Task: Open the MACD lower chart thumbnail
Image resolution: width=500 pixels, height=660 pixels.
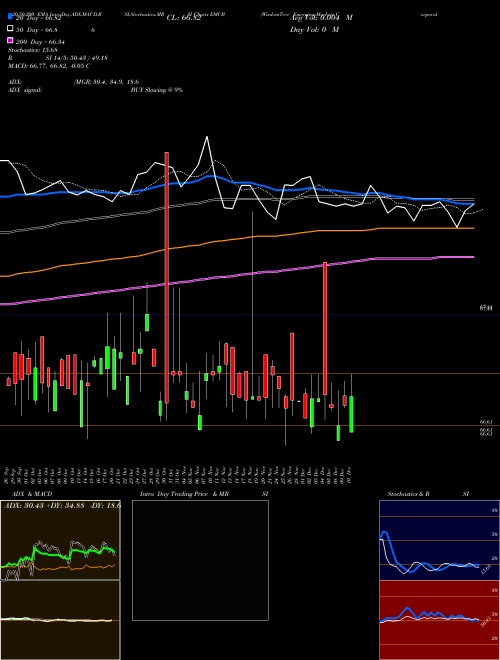Action: click(60, 620)
